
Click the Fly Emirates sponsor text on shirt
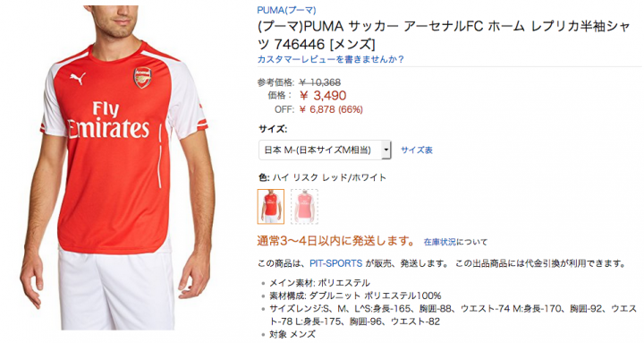107,120
